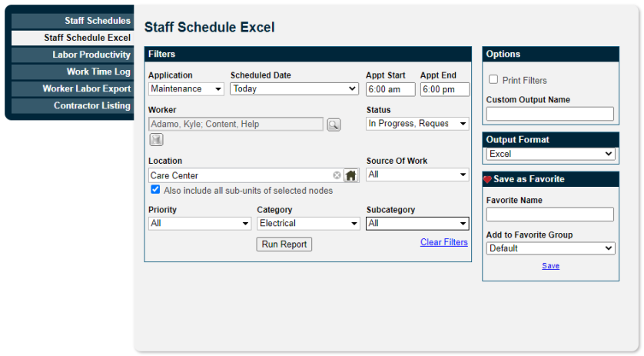Click the location home tree icon

350,175
